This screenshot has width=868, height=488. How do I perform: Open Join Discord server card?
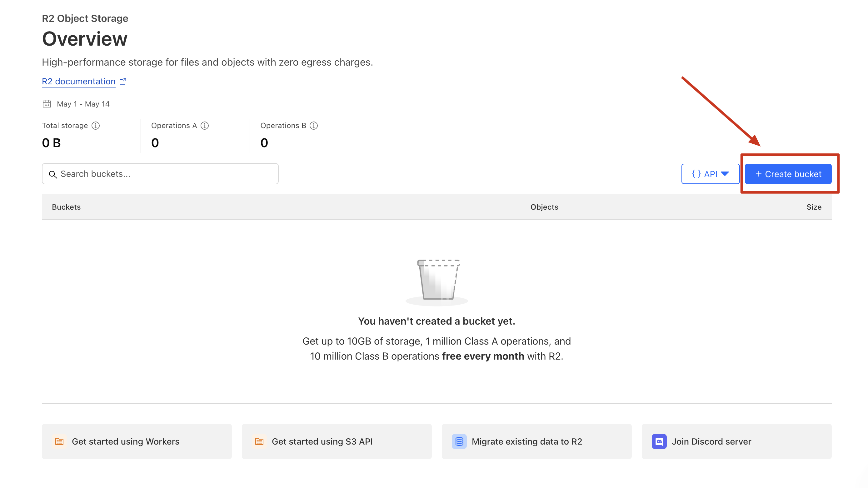click(x=736, y=441)
